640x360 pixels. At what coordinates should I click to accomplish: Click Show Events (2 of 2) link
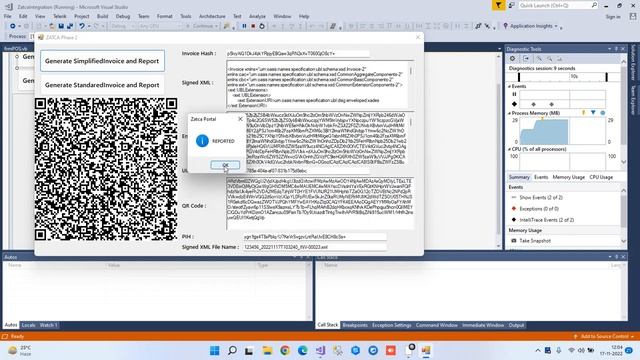click(x=541, y=198)
